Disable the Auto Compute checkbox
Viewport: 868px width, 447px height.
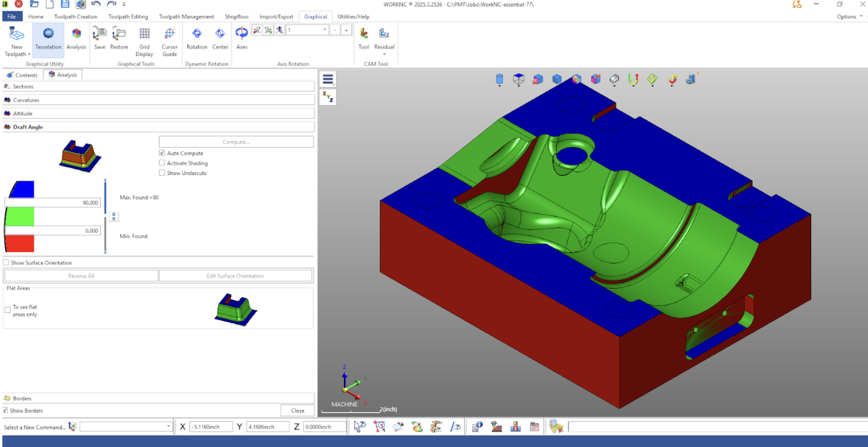point(162,153)
